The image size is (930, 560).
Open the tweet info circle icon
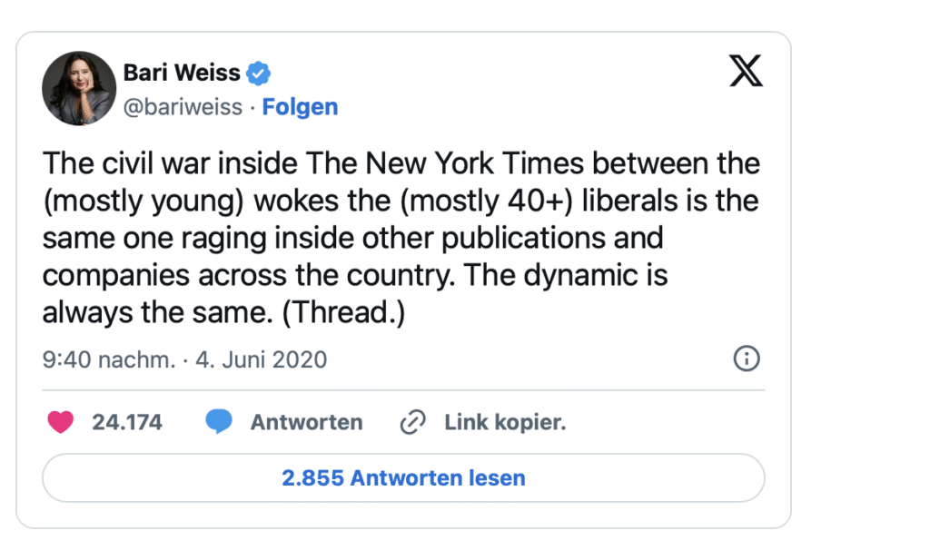point(746,359)
